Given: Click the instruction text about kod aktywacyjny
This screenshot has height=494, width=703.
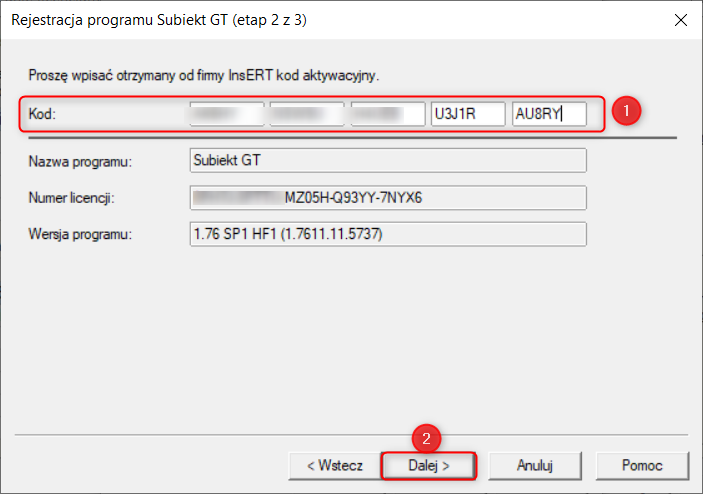Looking at the screenshot, I should click(x=204, y=75).
